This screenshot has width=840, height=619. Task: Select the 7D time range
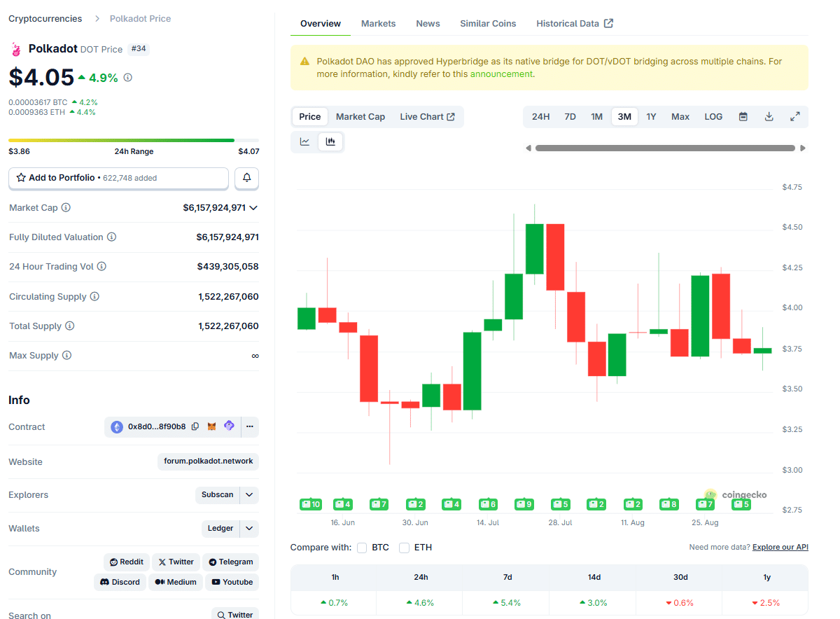[570, 117]
